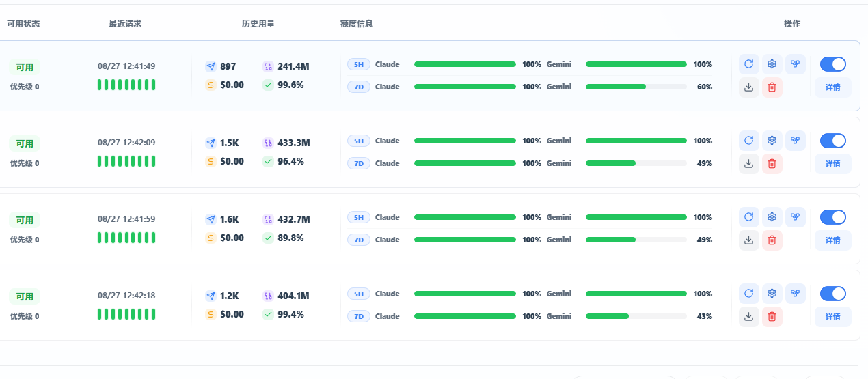The height and width of the screenshot is (379, 868).
Task: Delete the account with 432.7M usage
Action: tap(772, 240)
